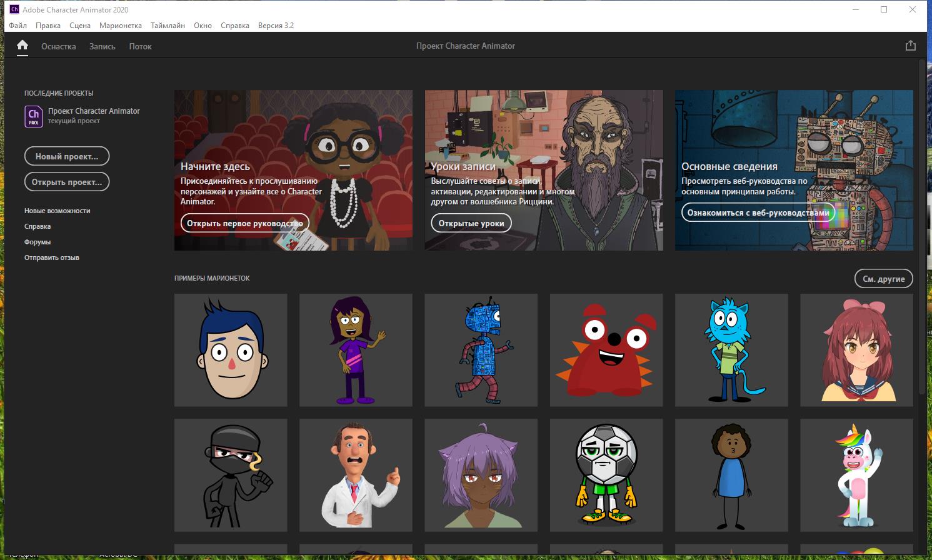The image size is (932, 560).
Task: Open the blue-haired boy face puppet
Action: (x=231, y=350)
